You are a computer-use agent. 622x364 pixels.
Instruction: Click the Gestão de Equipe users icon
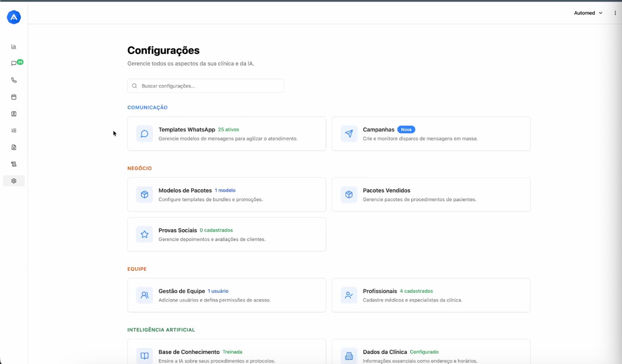click(145, 295)
